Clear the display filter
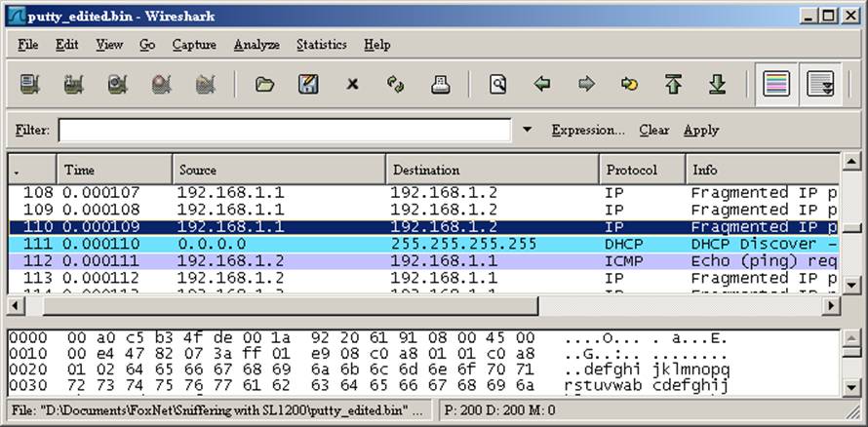The height and width of the screenshot is (427, 868). coord(653,131)
